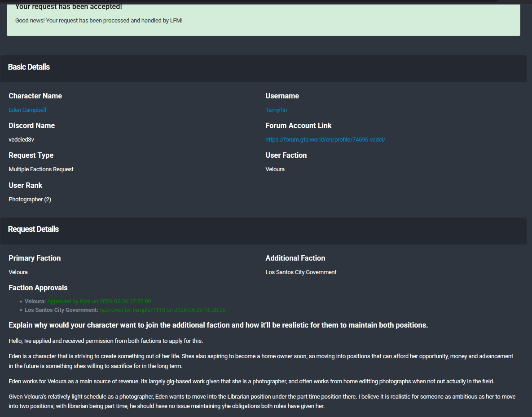Click the Veloura value under User Faction

point(275,169)
